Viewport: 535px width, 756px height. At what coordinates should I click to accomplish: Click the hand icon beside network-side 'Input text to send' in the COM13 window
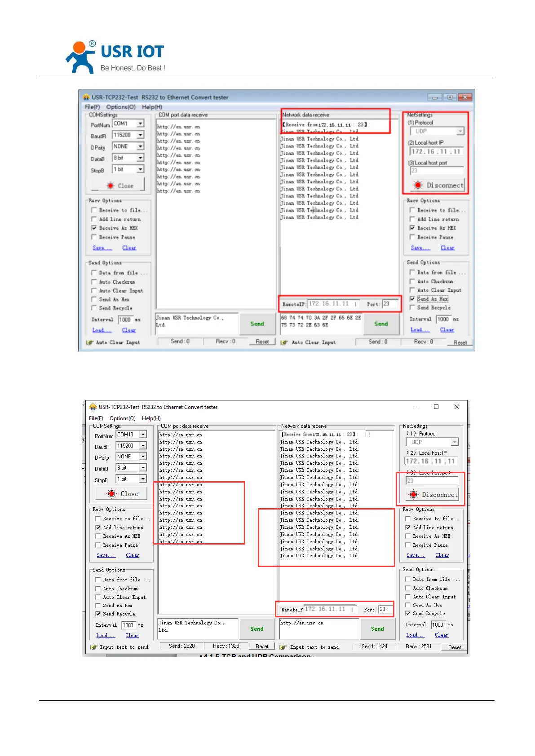pyautogui.click(x=283, y=647)
